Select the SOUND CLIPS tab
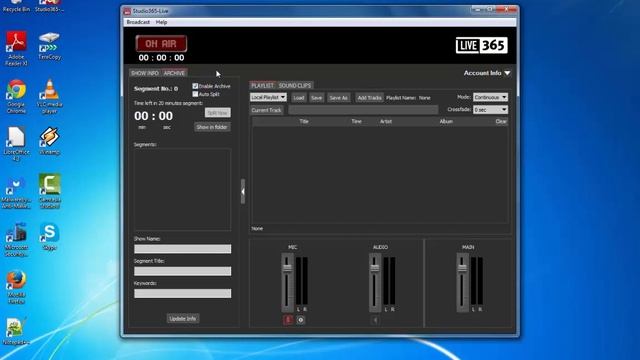This screenshot has height=360, width=640. pos(295,85)
